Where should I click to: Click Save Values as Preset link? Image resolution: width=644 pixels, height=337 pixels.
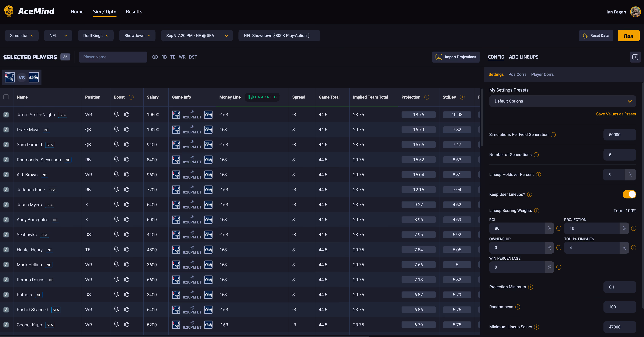616,114
